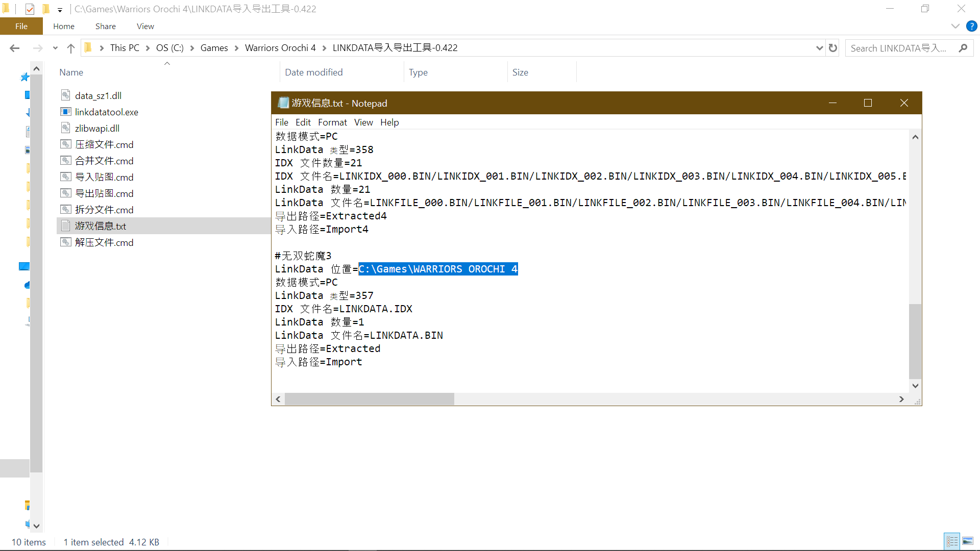Viewport: 980px width, 551px height.
Task: Sort files by Date modified column
Action: click(x=313, y=72)
